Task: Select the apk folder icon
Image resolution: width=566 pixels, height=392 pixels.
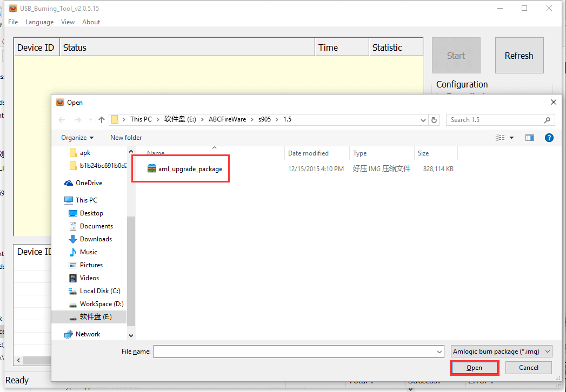Action: (73, 153)
